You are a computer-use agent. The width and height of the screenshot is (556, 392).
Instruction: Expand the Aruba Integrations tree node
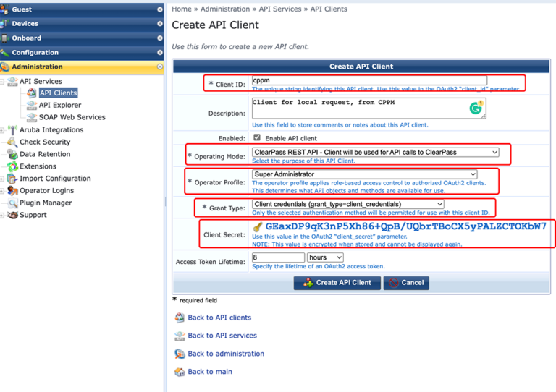[x=2, y=130]
